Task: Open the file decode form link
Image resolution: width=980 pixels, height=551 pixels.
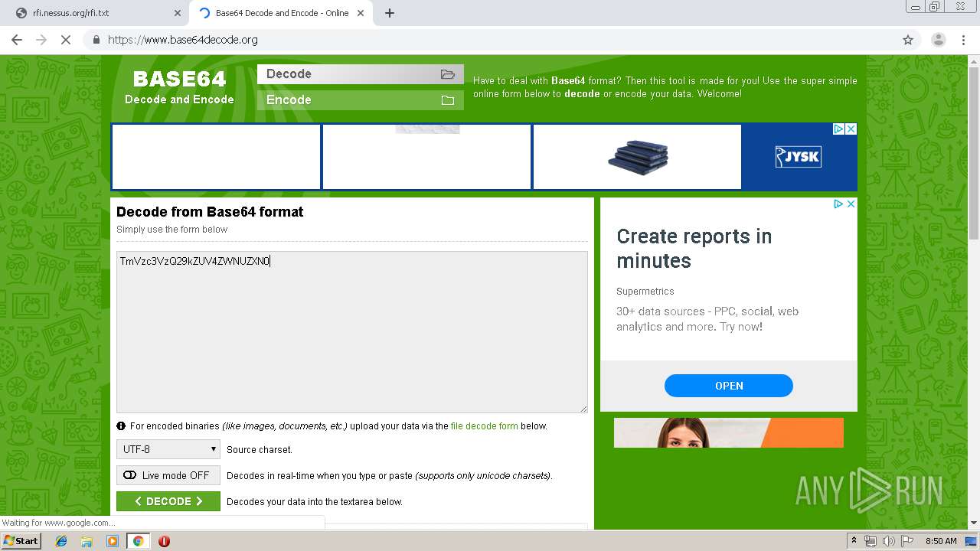Action: click(x=485, y=426)
